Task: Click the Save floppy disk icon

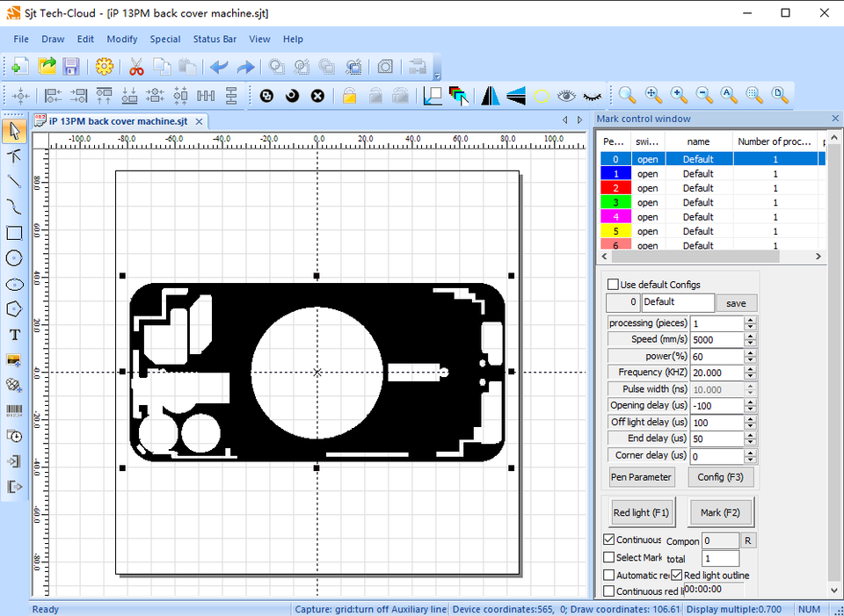Action: click(71, 67)
